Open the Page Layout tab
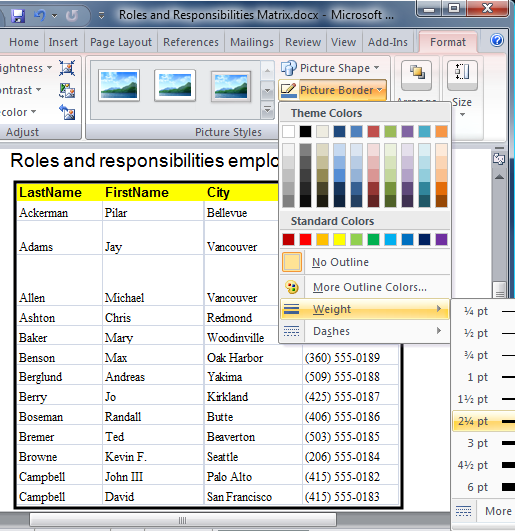This screenshot has width=515, height=531. click(x=121, y=42)
